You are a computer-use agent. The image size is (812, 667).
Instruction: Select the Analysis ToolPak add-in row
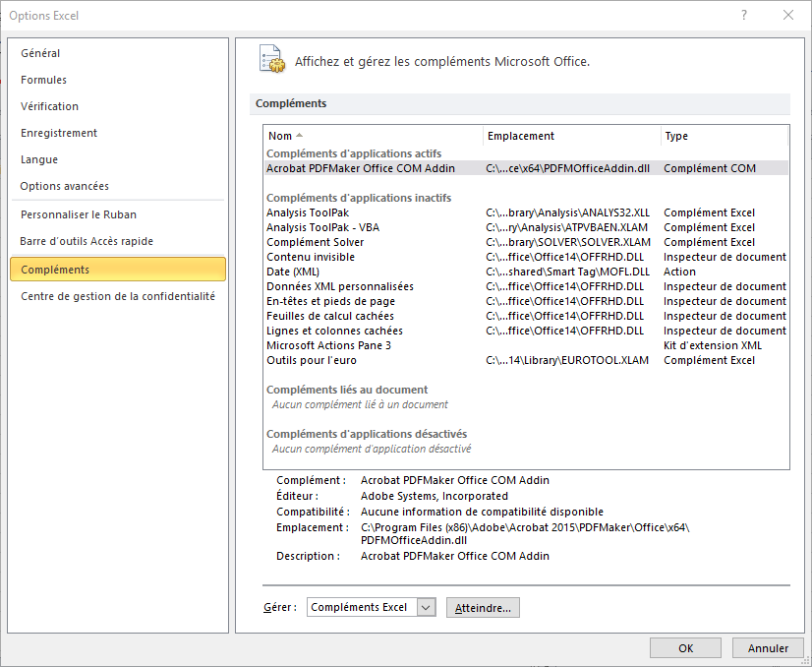pyautogui.click(x=308, y=212)
